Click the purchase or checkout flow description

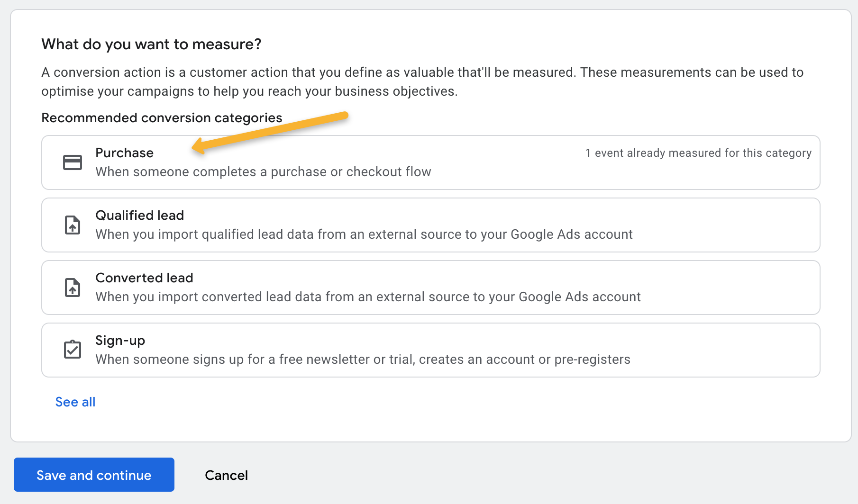click(263, 172)
